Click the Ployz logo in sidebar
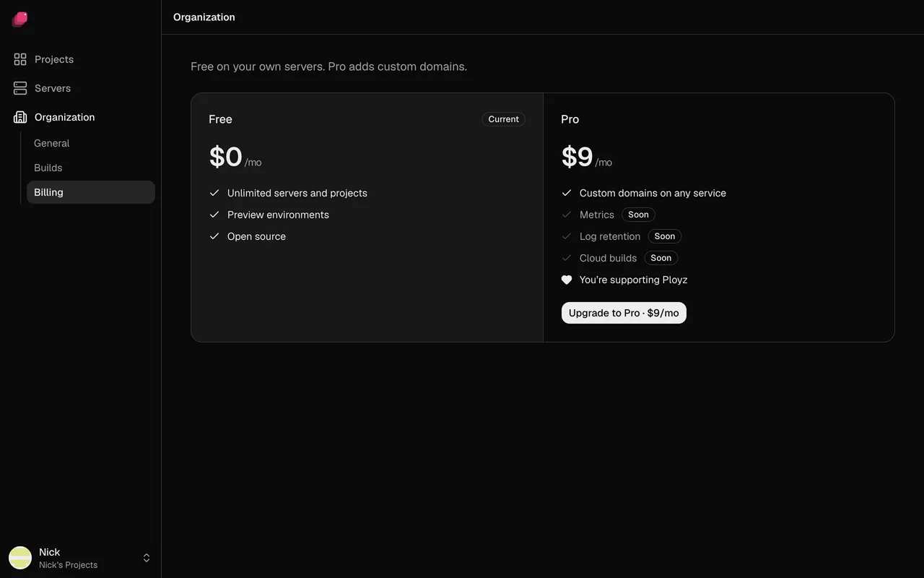Screen dimensions: 924x578 pos(20,20)
